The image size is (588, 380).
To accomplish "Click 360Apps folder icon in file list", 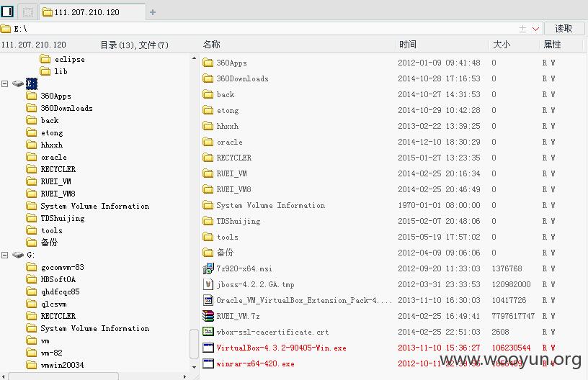I will click(x=208, y=63).
